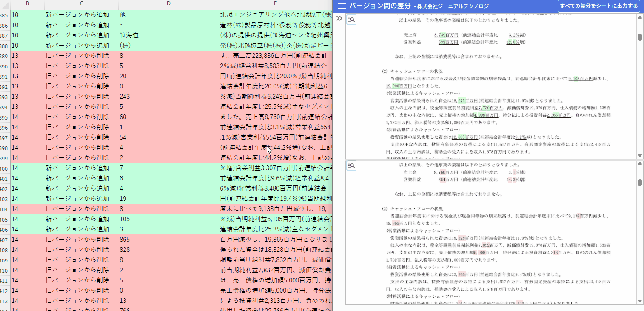Click the cell with value 60
Viewport: 644px width, 311px height.
[168, 117]
